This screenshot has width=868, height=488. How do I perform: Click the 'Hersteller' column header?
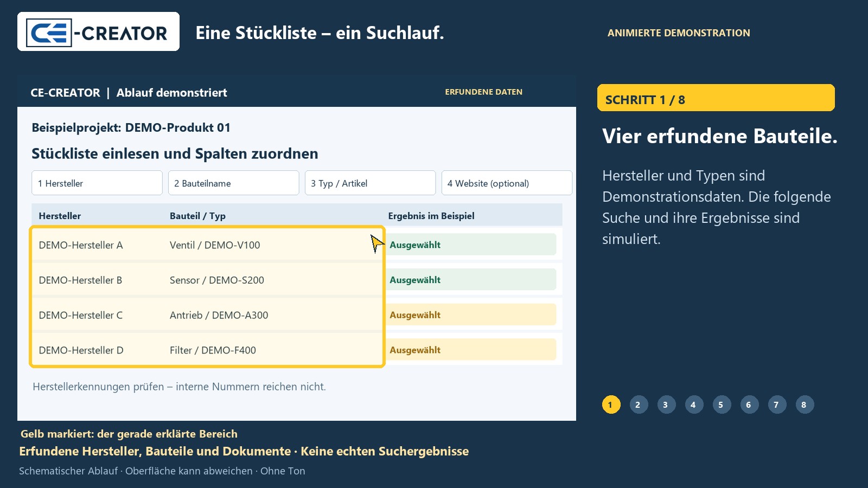(x=60, y=216)
